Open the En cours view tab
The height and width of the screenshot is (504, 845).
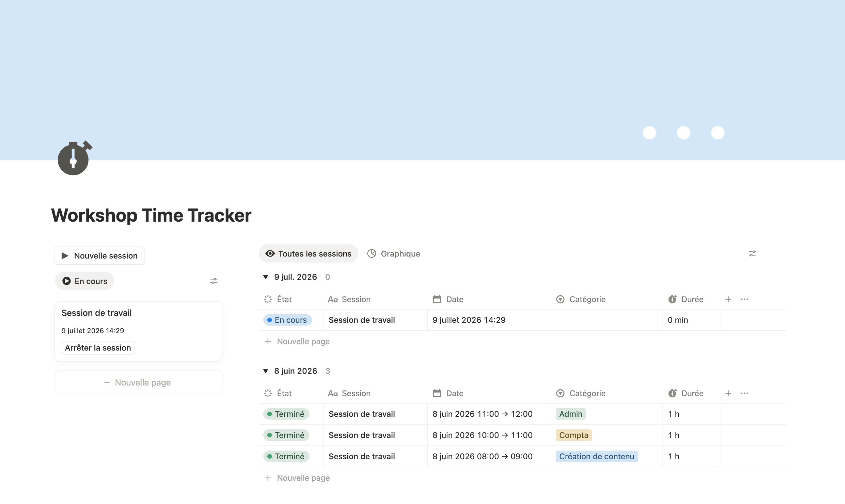(84, 281)
